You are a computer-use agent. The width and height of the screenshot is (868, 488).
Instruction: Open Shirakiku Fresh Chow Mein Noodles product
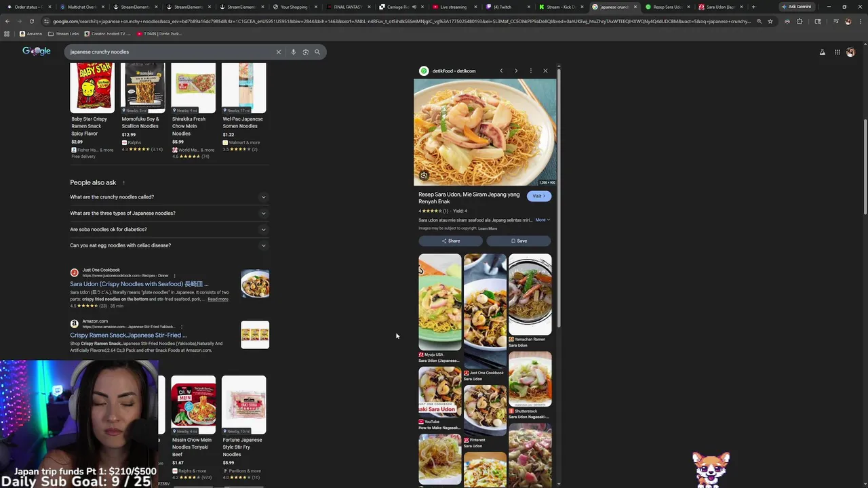193,112
